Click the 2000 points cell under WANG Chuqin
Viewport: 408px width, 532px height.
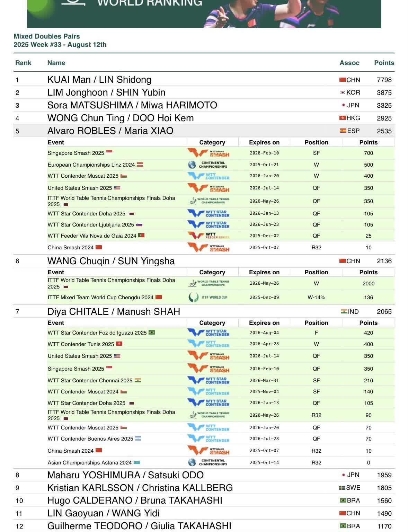(x=369, y=284)
